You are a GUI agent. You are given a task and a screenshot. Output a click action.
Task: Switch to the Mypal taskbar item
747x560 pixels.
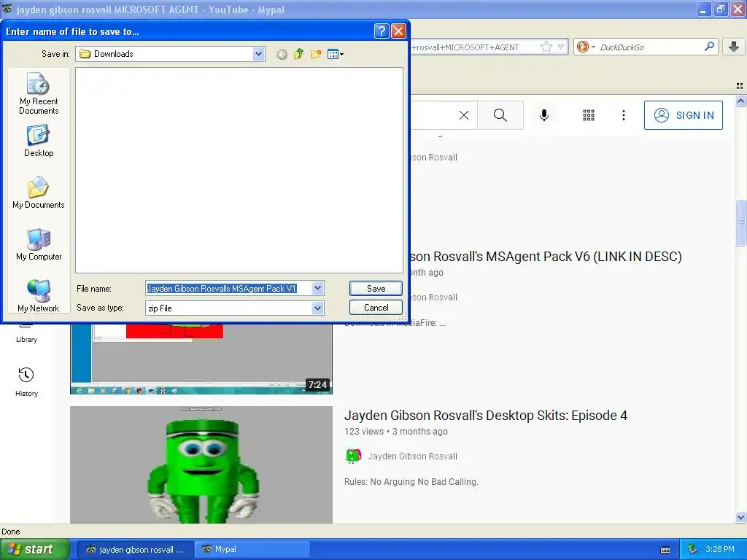tap(252, 550)
